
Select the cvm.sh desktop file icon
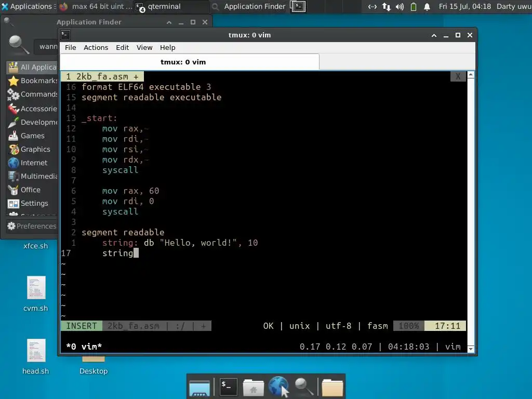36,288
